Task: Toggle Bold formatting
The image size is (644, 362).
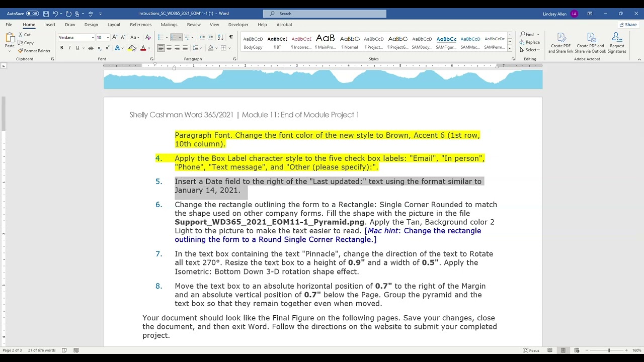Action: pos(62,48)
